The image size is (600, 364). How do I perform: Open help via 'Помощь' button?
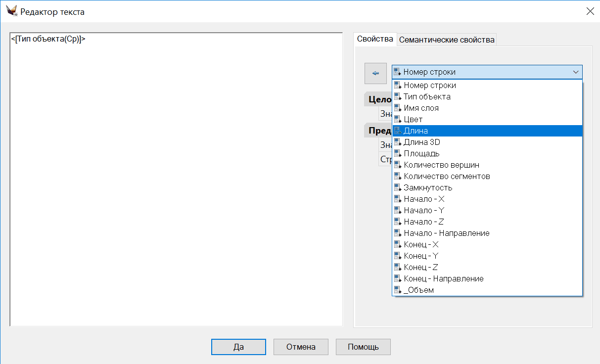(363, 347)
